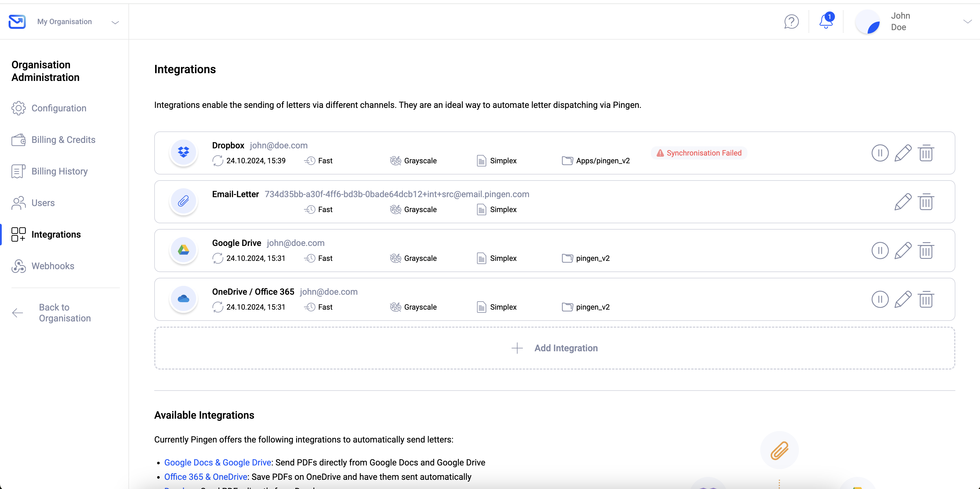Click the Pingen envelope logo
This screenshot has width=980, height=489.
pyautogui.click(x=17, y=22)
